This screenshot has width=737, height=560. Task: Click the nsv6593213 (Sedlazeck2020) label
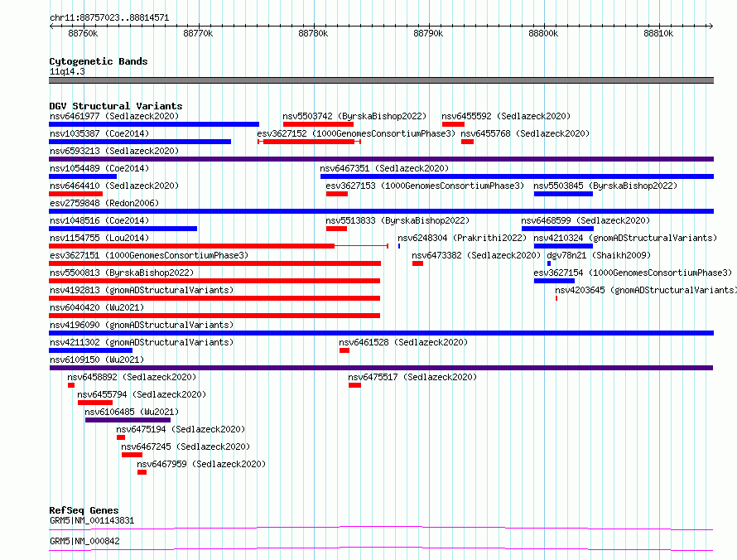click(114, 151)
